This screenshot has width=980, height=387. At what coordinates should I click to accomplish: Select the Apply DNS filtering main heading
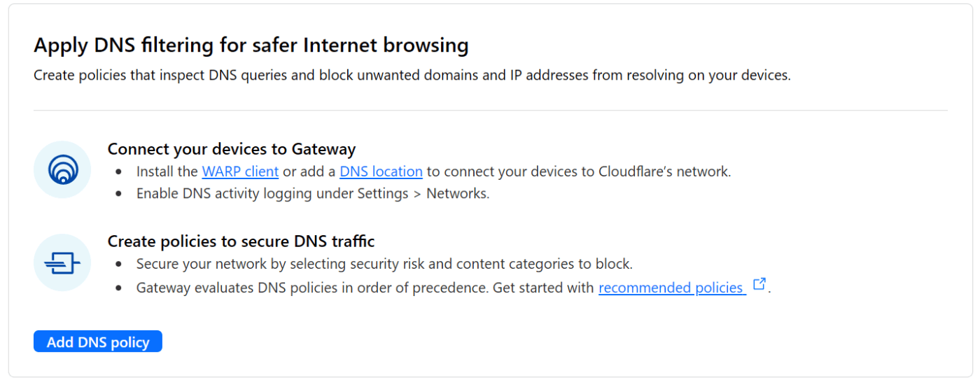point(251,45)
